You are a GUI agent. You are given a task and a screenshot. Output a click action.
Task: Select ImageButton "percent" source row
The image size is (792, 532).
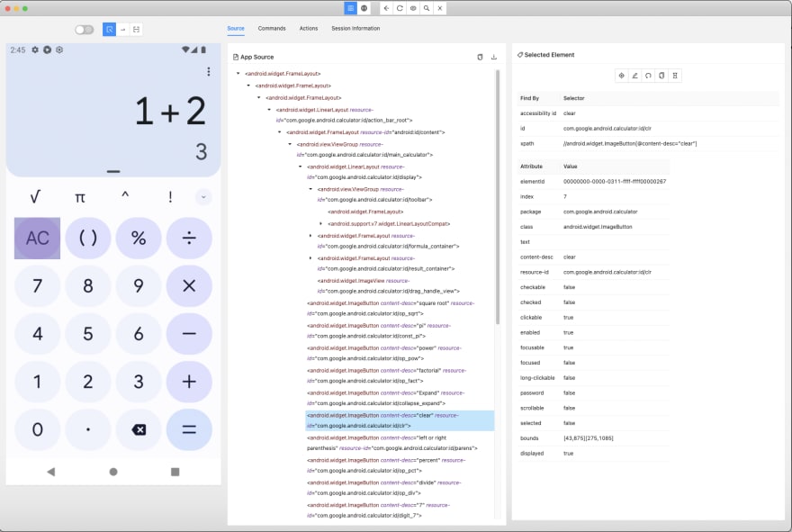pyautogui.click(x=386, y=465)
